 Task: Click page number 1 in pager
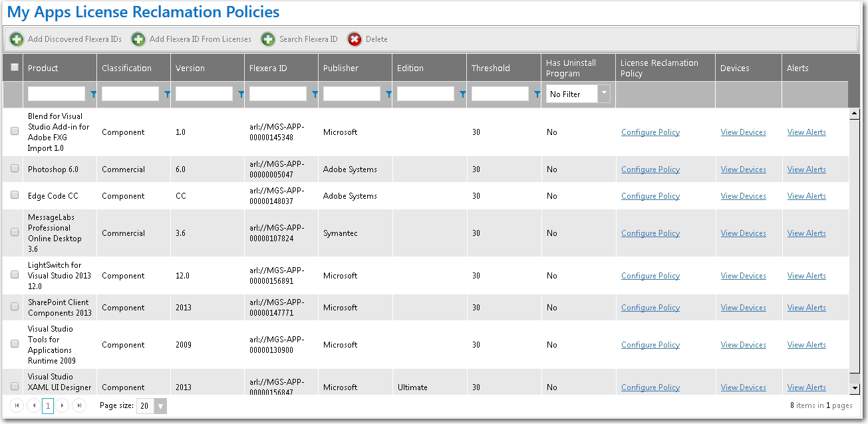[48, 405]
